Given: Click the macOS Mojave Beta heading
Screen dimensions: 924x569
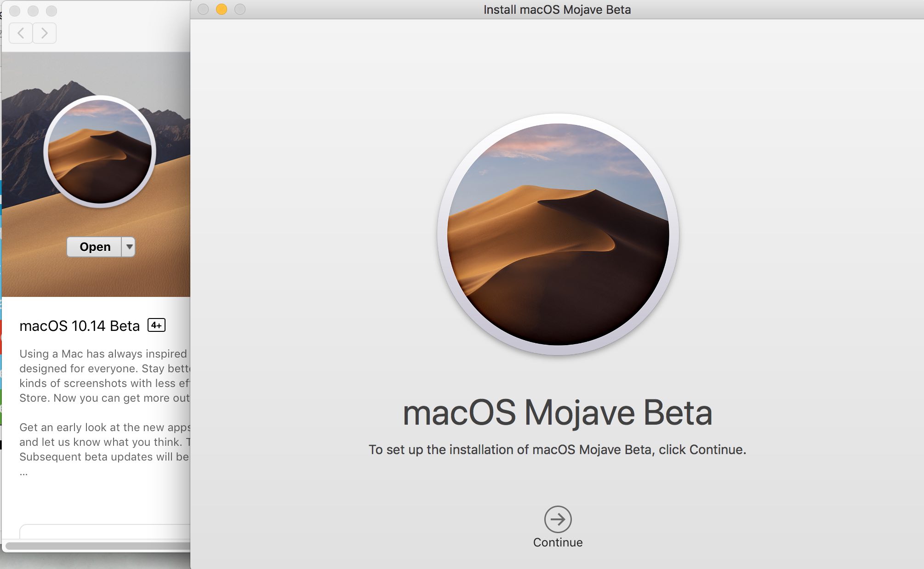Looking at the screenshot, I should coord(558,413).
